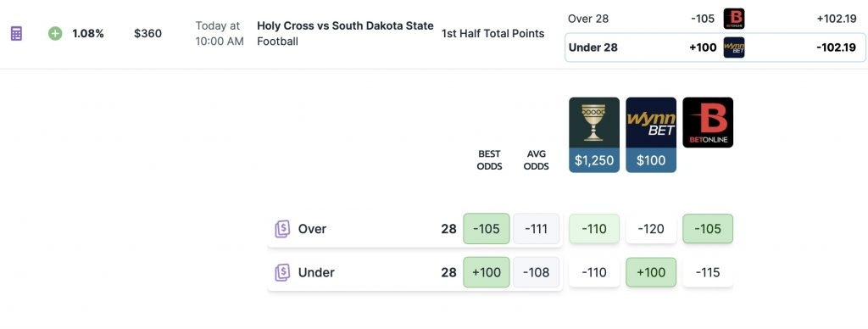Click BetOnline -105 Over odds cell
Image resolution: width=868 pixels, height=329 pixels.
point(708,229)
